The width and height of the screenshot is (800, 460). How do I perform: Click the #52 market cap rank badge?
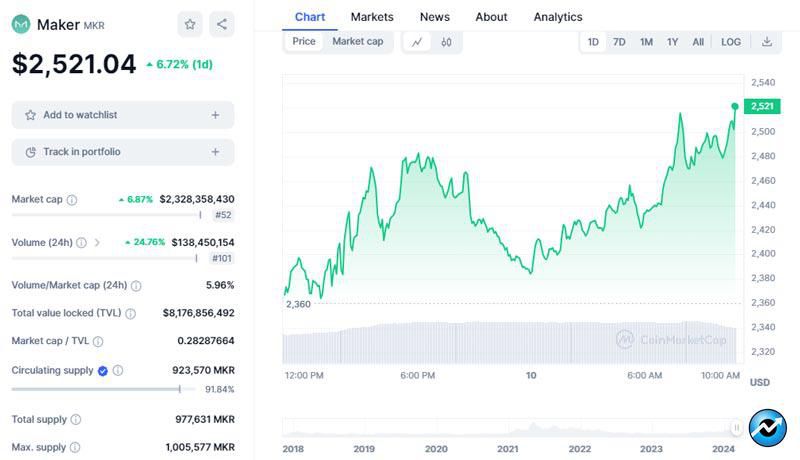(223, 215)
